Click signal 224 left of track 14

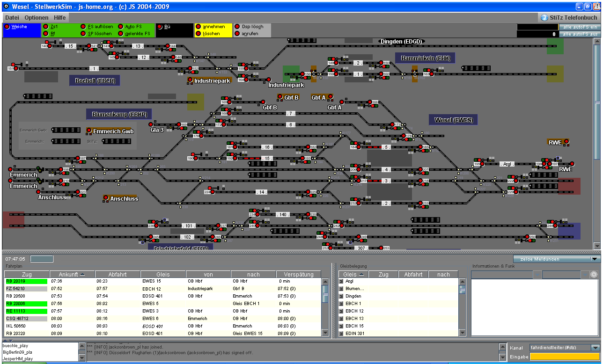point(212,191)
